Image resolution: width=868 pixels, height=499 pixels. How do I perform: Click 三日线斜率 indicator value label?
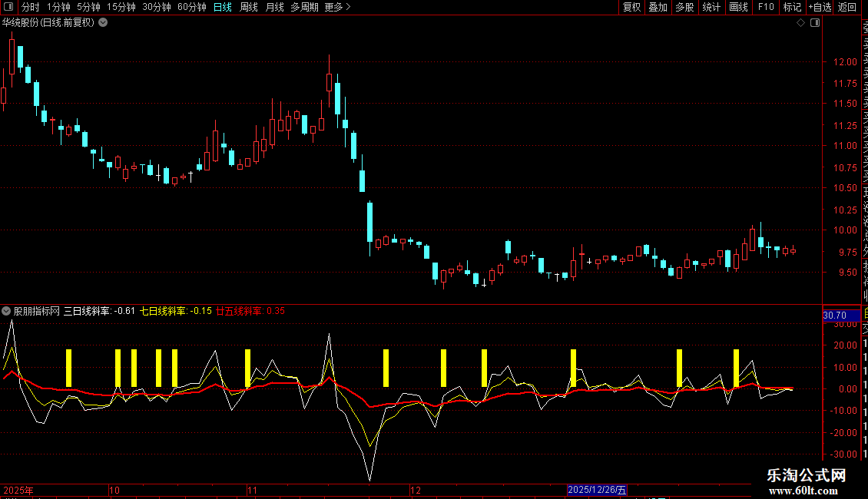[x=99, y=311]
